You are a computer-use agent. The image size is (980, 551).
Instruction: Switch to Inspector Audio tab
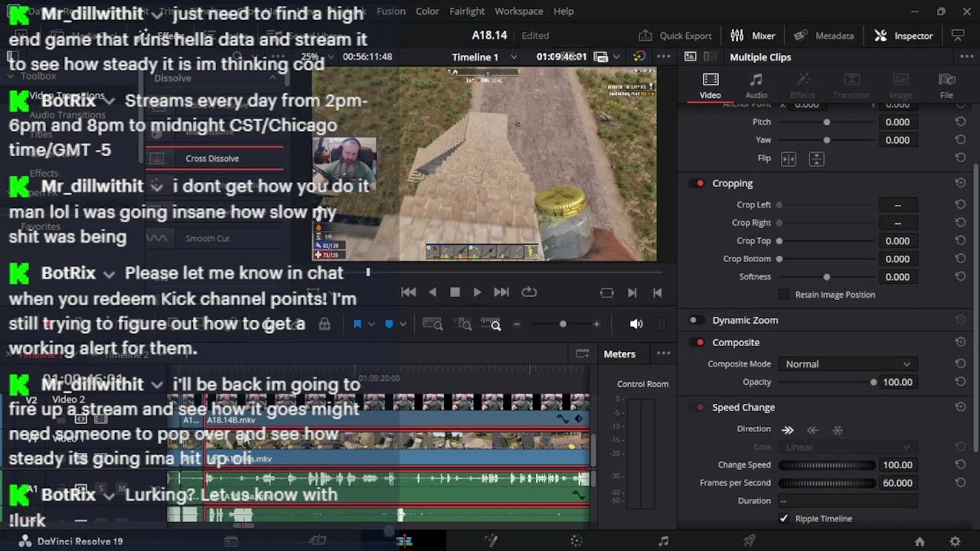point(756,86)
